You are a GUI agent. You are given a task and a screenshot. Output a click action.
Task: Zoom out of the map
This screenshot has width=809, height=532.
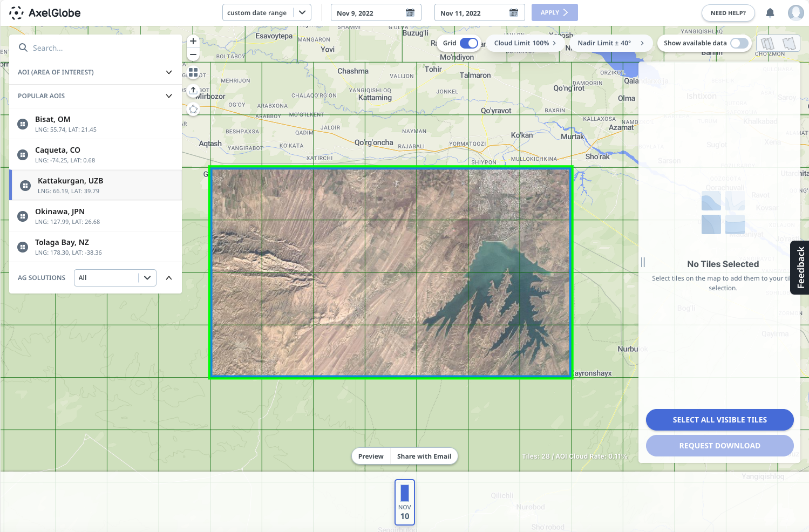click(x=193, y=54)
